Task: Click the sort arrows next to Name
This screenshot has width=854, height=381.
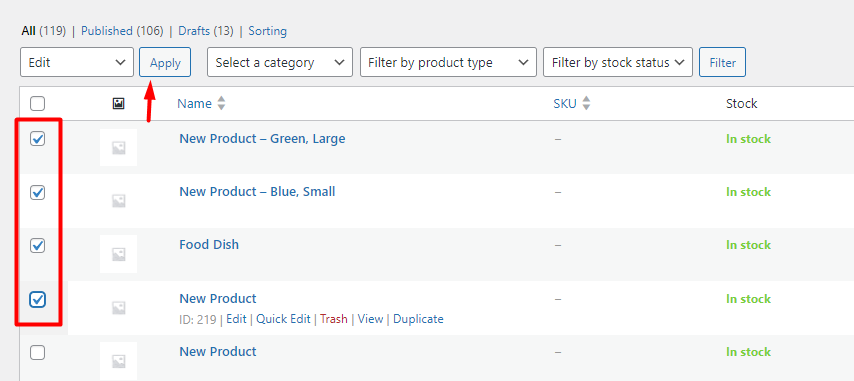Action: (221, 103)
